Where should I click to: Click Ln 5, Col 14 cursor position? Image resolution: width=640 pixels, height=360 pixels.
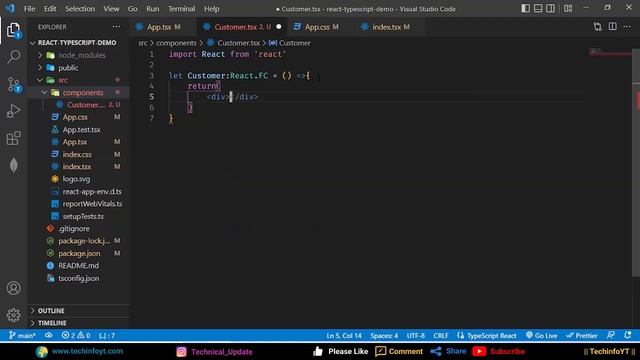point(344,336)
